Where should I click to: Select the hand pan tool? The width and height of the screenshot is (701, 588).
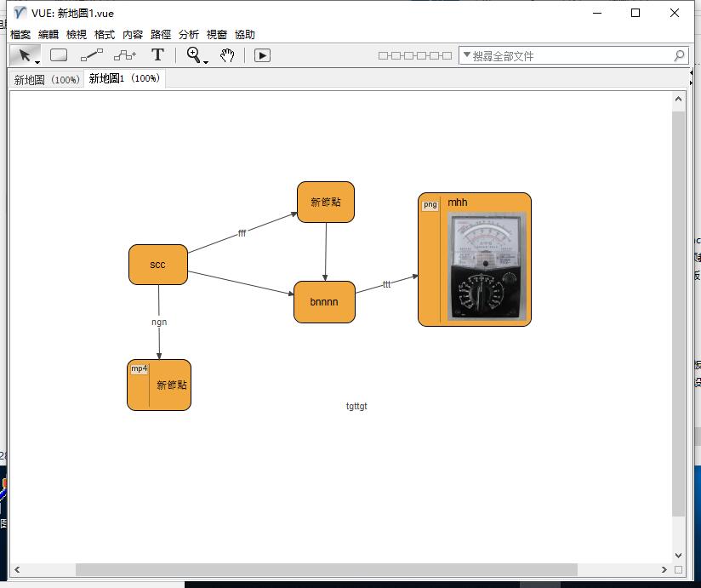(227, 55)
